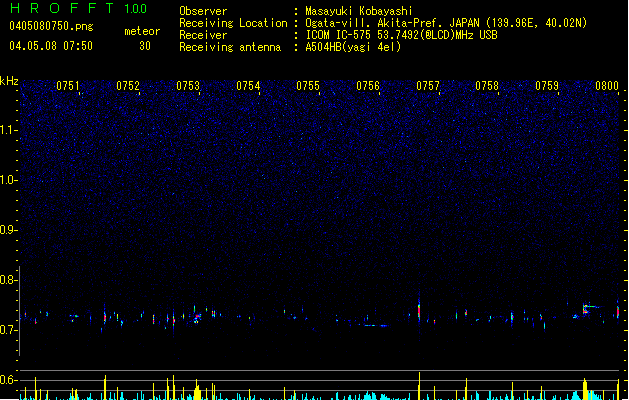The height and width of the screenshot is (400, 629).
Task: Click the strong meteor echo at 0757
Action: click(x=419, y=311)
